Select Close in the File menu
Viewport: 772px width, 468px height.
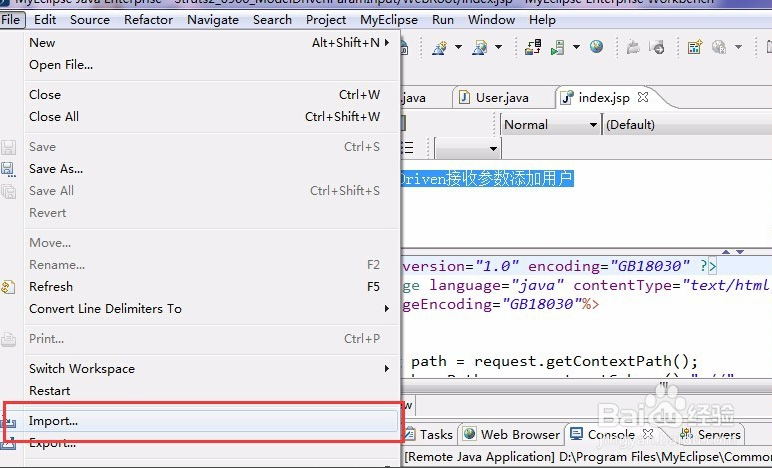click(211, 94)
